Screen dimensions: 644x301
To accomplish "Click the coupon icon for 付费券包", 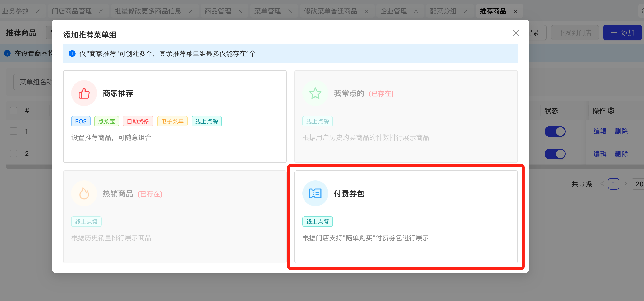I will 315,193.
